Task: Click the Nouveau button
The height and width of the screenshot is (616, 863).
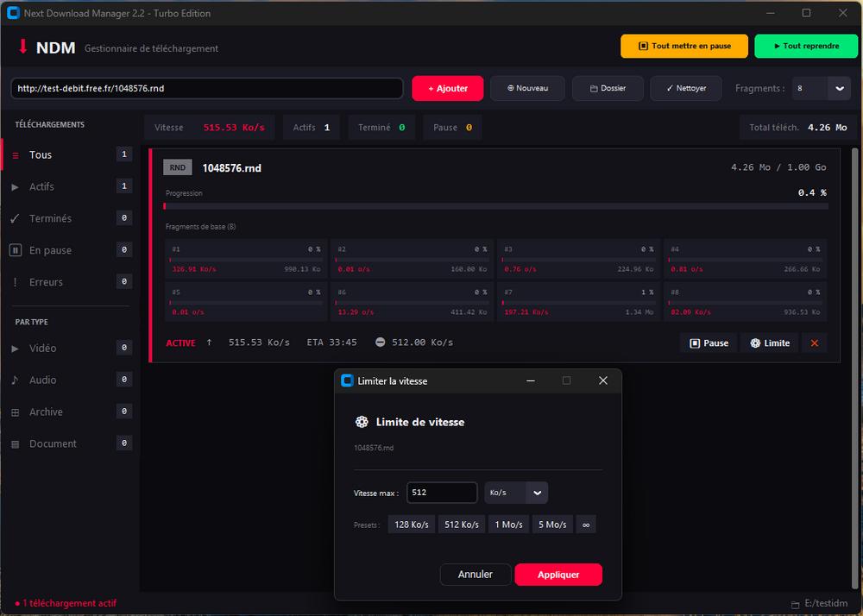Action: [x=527, y=88]
